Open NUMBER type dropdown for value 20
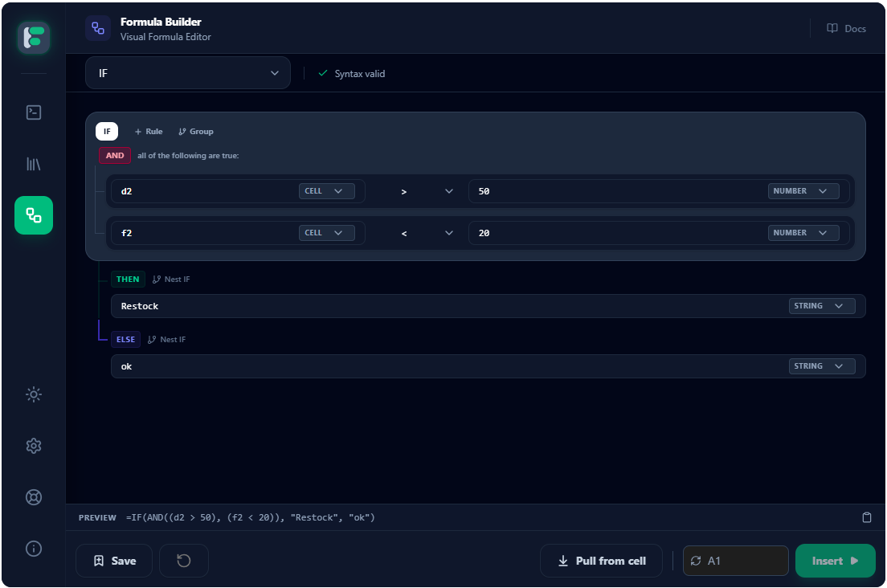 [x=803, y=233]
